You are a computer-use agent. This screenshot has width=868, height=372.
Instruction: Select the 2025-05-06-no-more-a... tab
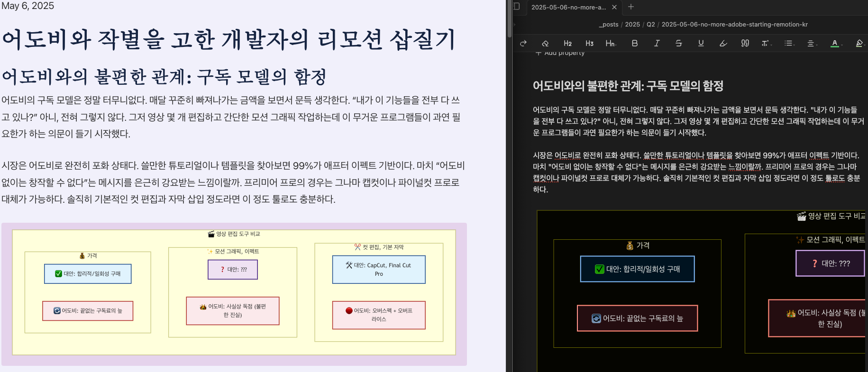coord(568,7)
